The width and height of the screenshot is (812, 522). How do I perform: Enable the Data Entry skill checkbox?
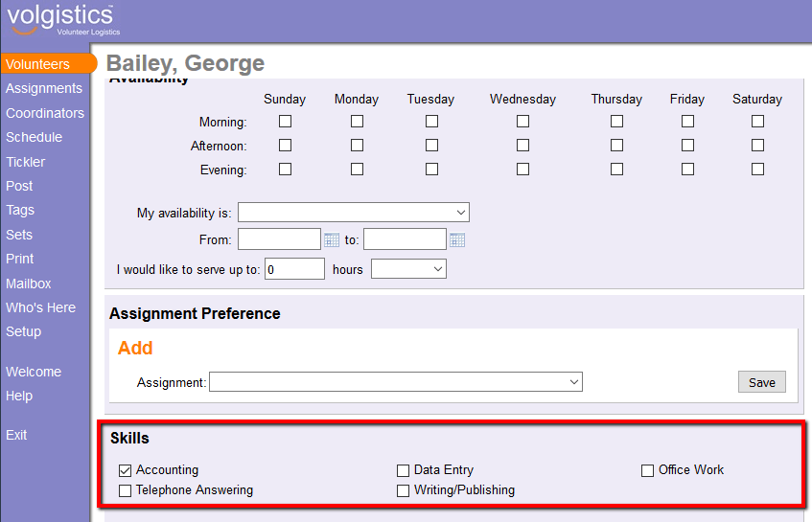pos(404,470)
